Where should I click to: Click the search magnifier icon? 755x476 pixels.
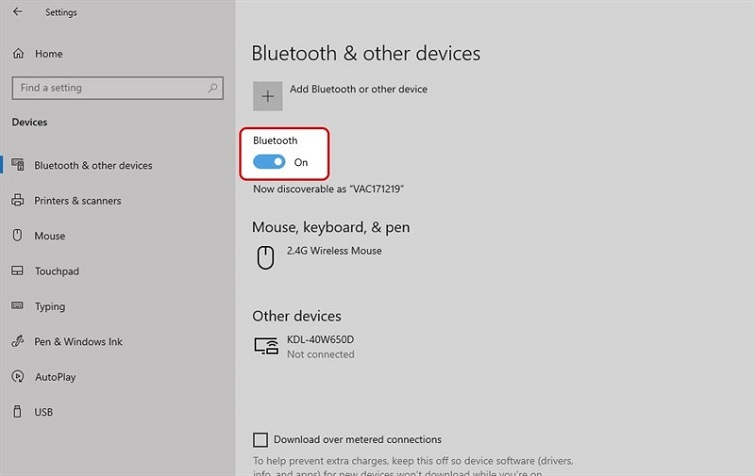[x=213, y=88]
